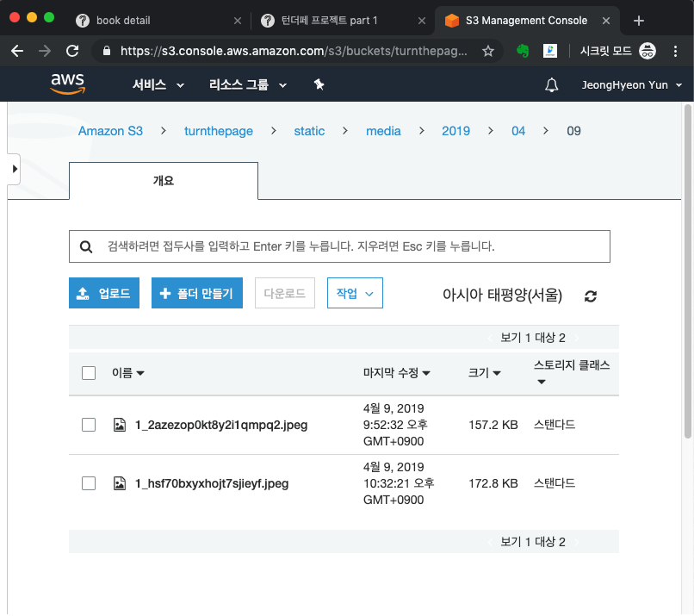Sort by the 이름 name column

tap(128, 373)
